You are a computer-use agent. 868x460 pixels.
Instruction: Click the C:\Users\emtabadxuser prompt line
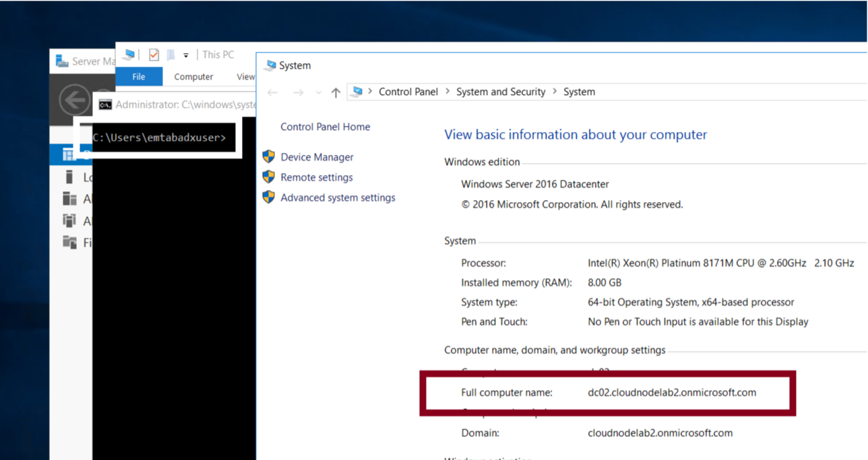coord(159,137)
